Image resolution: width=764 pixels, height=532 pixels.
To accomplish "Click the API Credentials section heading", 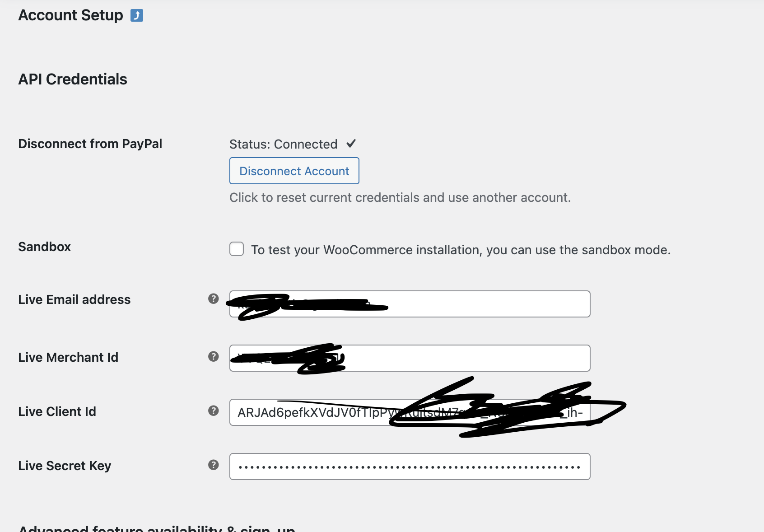I will coord(72,79).
